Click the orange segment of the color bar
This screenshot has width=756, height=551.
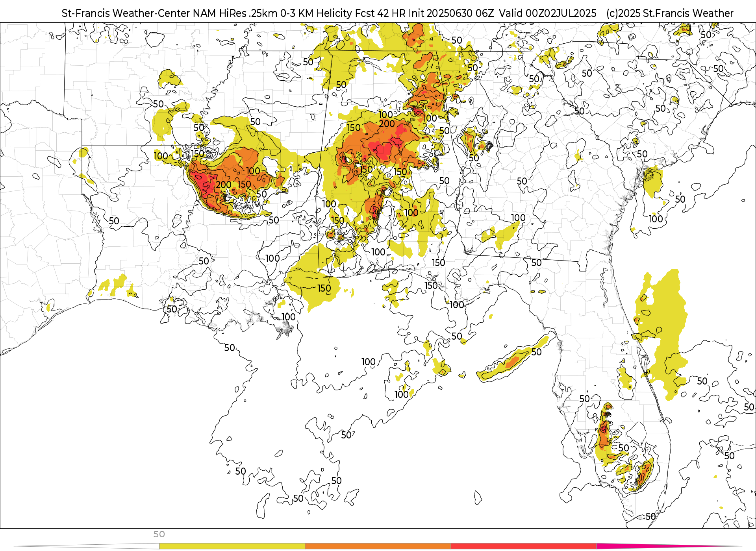click(378, 546)
